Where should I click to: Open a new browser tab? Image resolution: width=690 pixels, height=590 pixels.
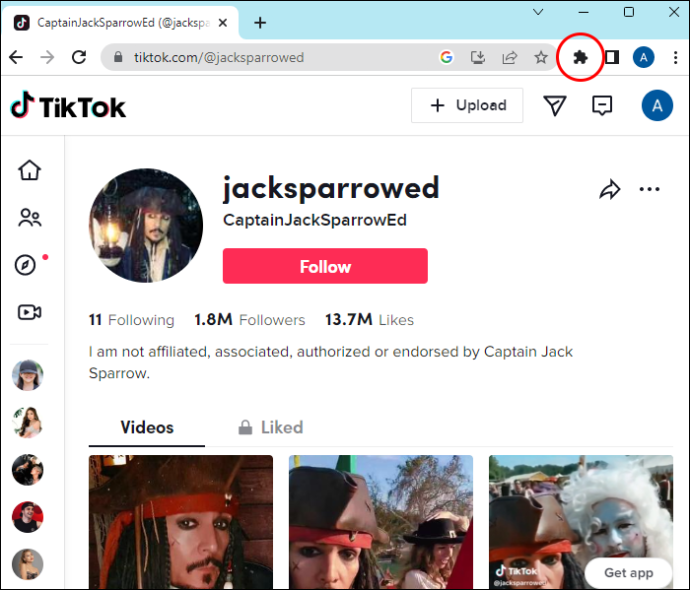pyautogui.click(x=260, y=22)
